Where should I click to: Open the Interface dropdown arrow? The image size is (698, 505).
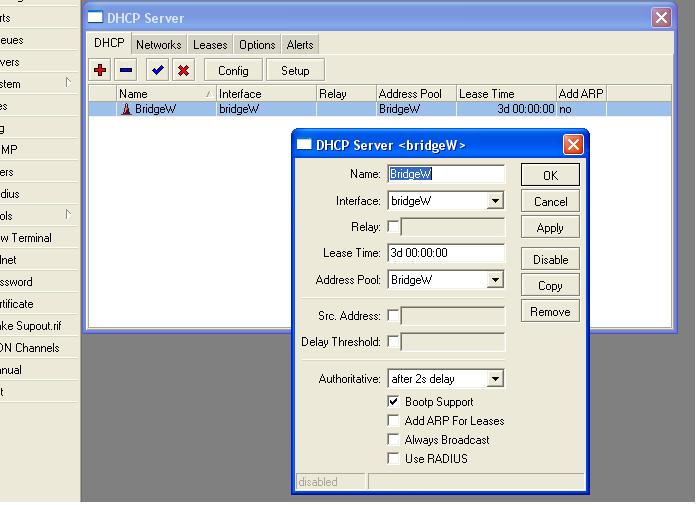[x=495, y=201]
